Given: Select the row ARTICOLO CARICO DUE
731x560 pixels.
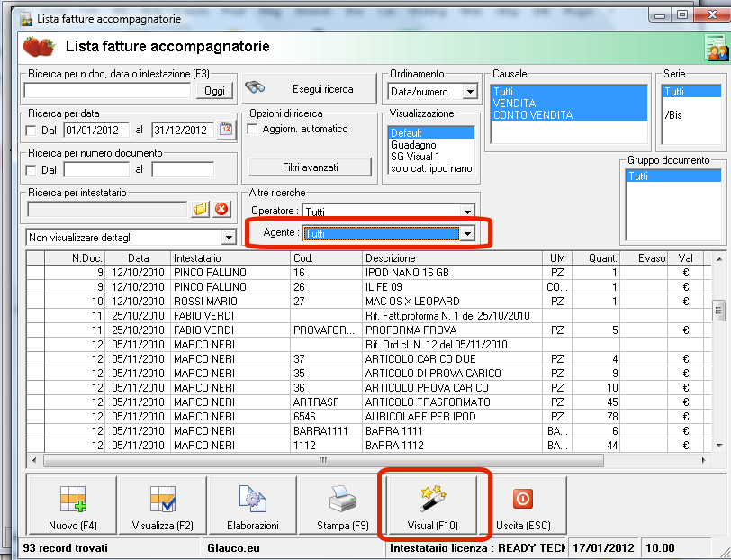Looking at the screenshot, I should [x=368, y=359].
